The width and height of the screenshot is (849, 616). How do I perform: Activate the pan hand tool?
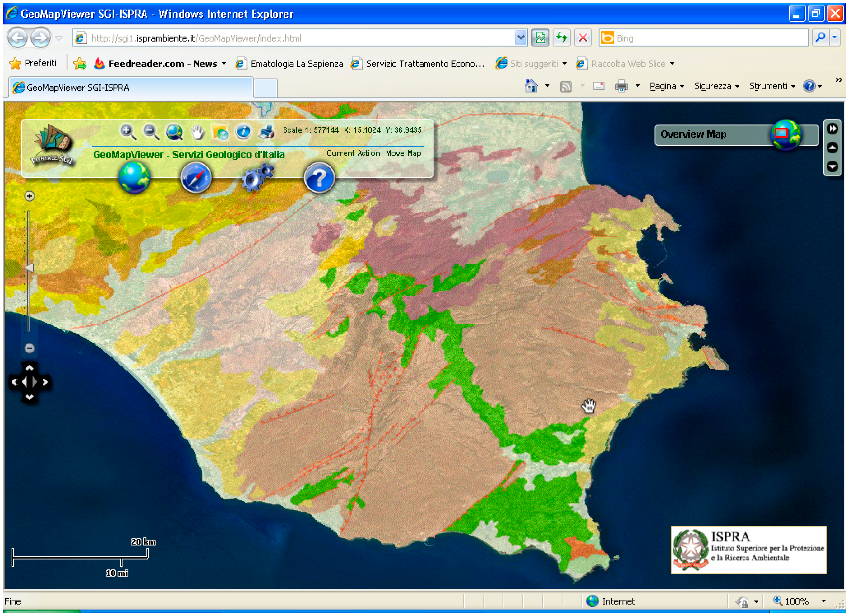(x=197, y=132)
